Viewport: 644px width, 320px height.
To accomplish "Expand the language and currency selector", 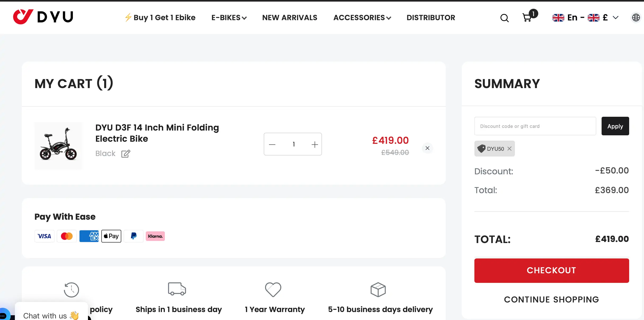I will tap(615, 18).
